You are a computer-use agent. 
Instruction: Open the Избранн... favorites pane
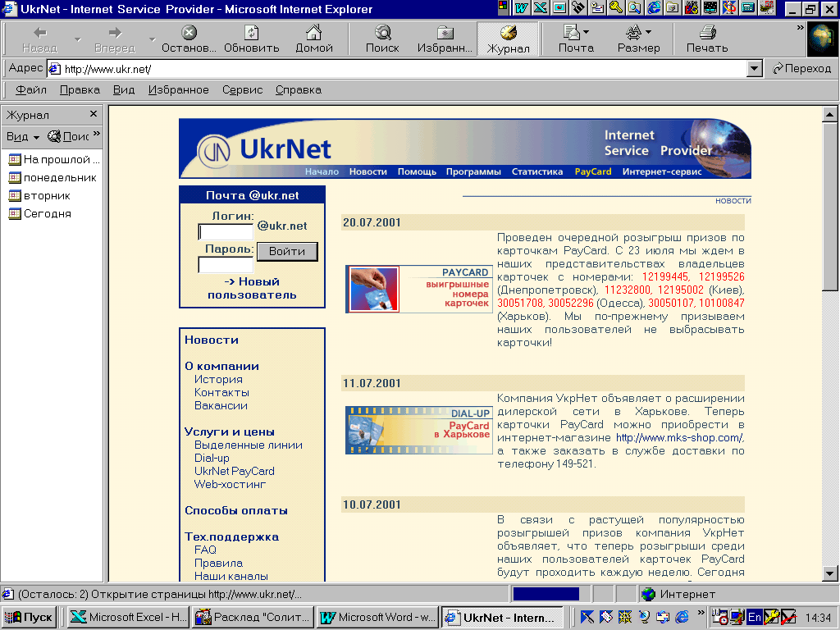pos(445,39)
